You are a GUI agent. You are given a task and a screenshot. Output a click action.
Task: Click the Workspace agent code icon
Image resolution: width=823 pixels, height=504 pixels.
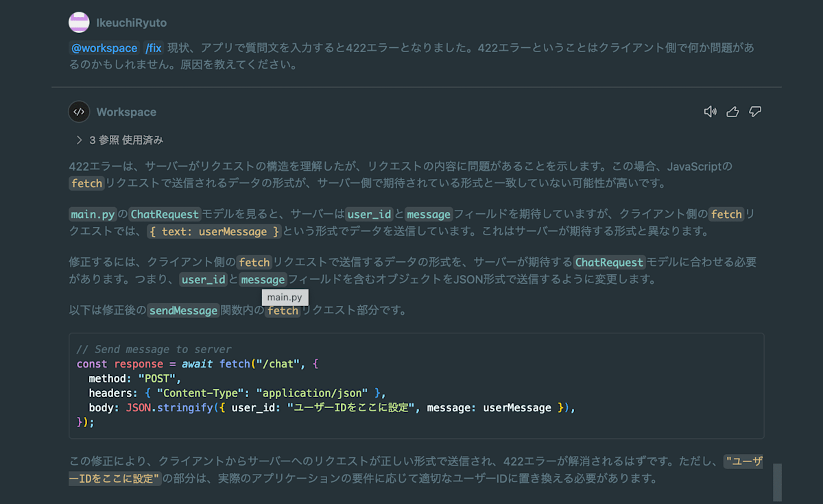[x=79, y=112]
